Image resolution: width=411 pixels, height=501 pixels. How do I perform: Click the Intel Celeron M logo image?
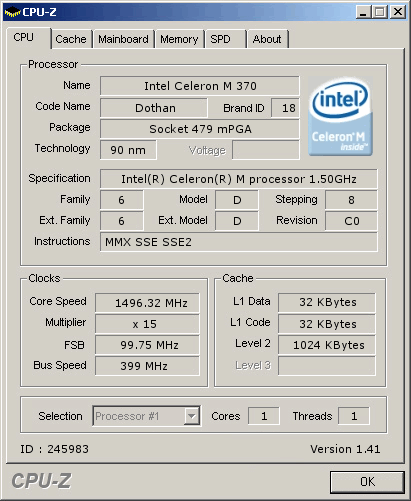click(340, 117)
